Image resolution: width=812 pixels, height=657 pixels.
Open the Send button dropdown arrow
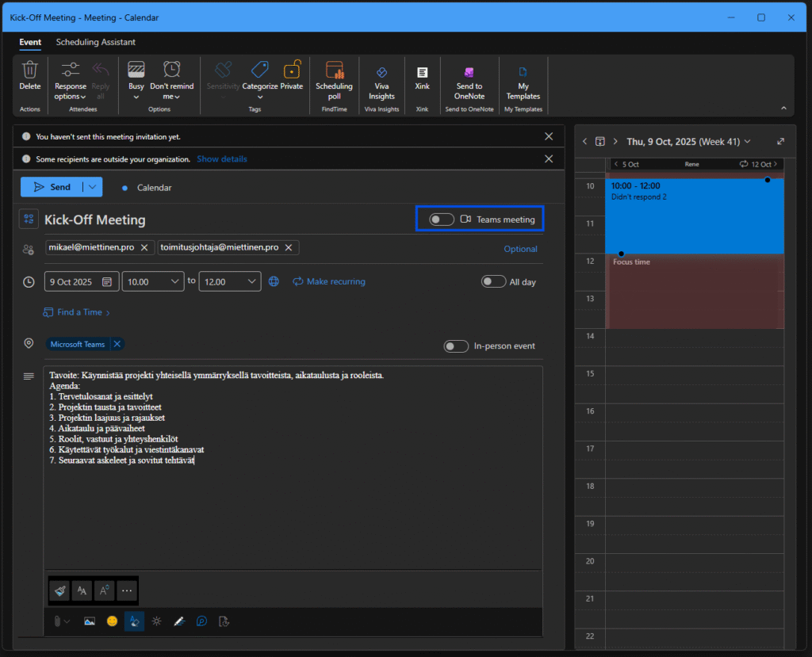point(94,187)
